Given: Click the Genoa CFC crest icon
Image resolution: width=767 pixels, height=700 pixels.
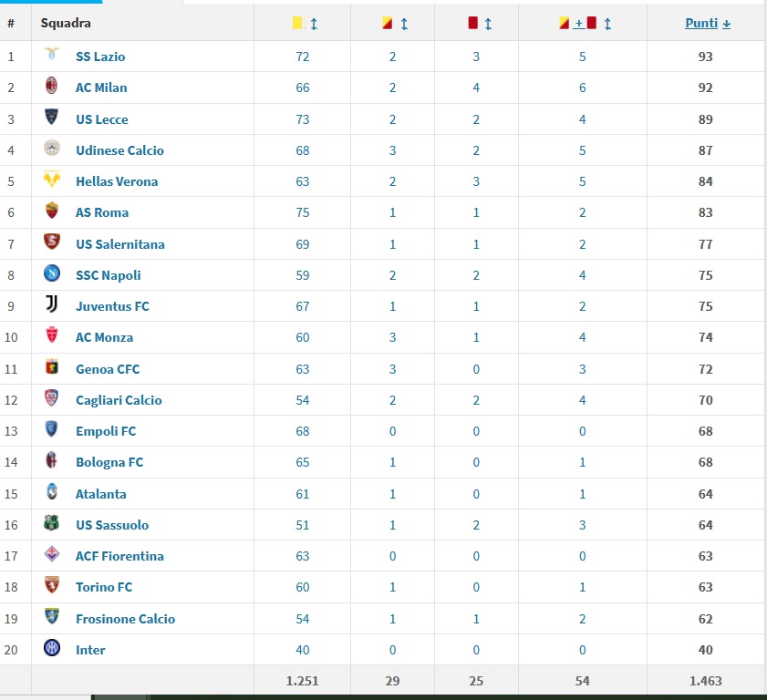Looking at the screenshot, I should coord(52,368).
